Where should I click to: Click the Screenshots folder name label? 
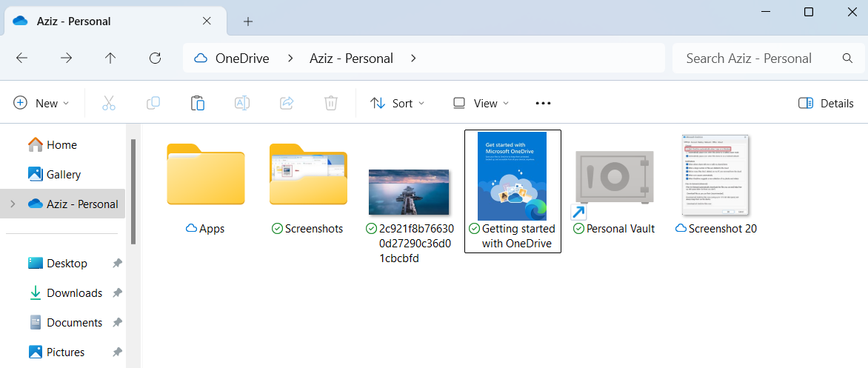point(314,229)
